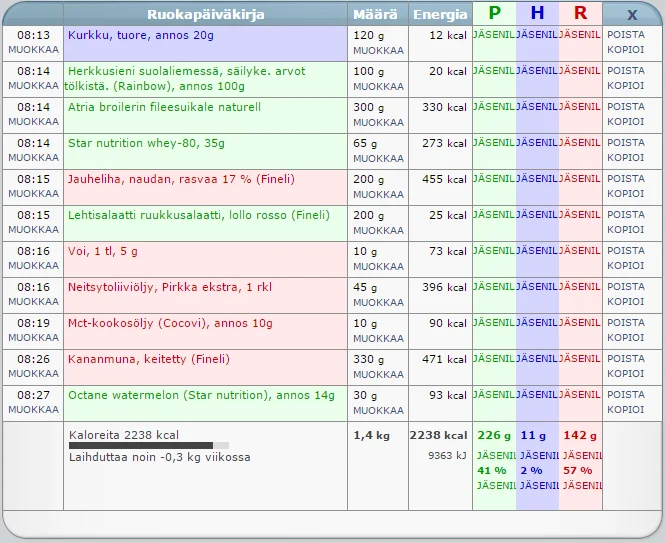Click the blue H carbohydrate column header
This screenshot has width=665, height=543.
click(x=537, y=13)
